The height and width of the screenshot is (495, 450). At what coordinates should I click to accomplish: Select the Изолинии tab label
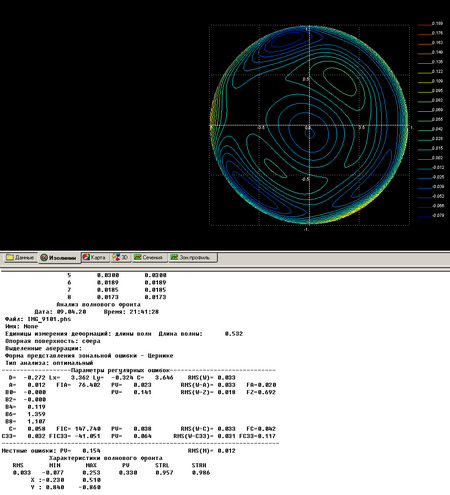(62, 258)
